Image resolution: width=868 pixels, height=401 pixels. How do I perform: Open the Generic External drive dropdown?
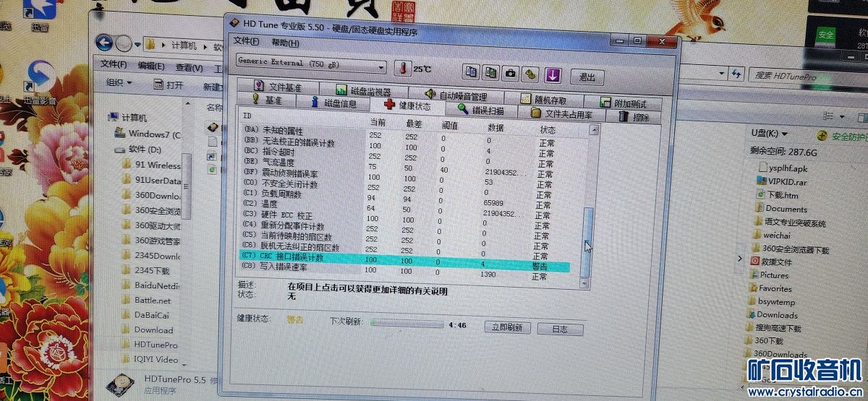312,65
